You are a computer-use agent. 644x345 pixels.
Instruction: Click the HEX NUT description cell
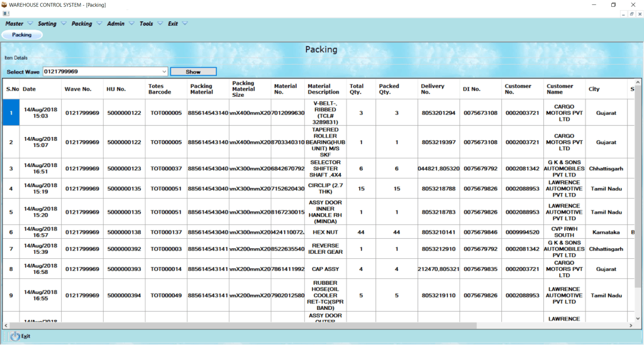(x=325, y=232)
